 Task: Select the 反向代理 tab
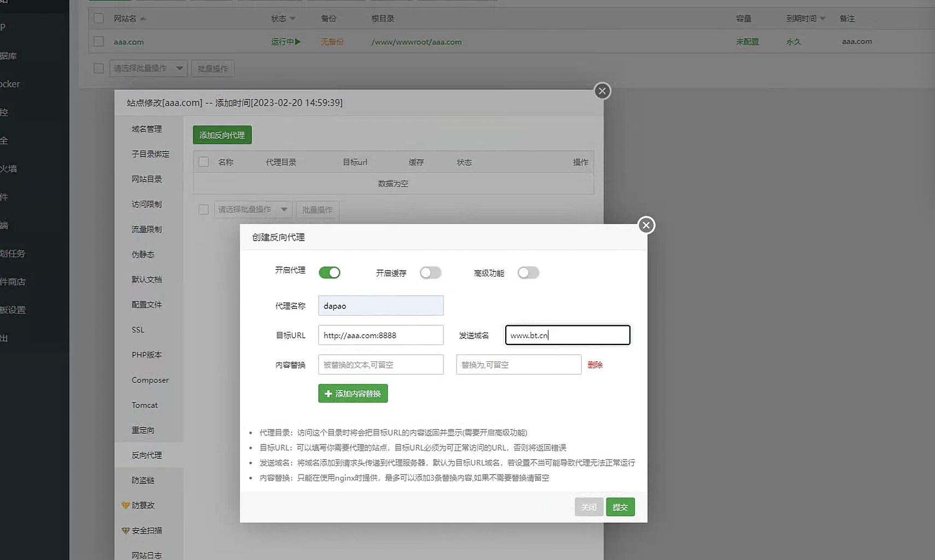click(x=147, y=455)
